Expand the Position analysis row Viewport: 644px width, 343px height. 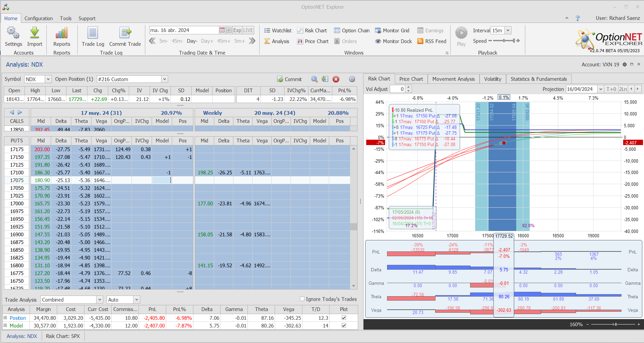point(5,318)
